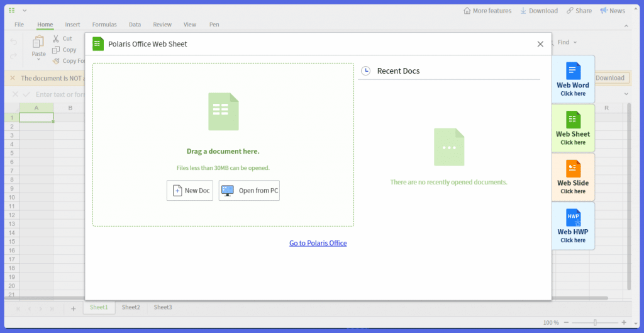Open Web Slide from the side panel
Image resolution: width=644 pixels, height=333 pixels.
(573, 177)
